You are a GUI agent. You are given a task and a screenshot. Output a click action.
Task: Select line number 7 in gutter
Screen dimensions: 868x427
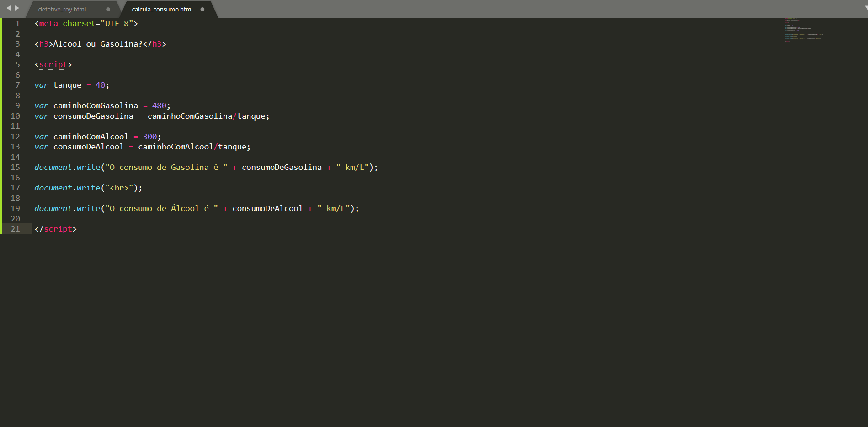pyautogui.click(x=17, y=85)
